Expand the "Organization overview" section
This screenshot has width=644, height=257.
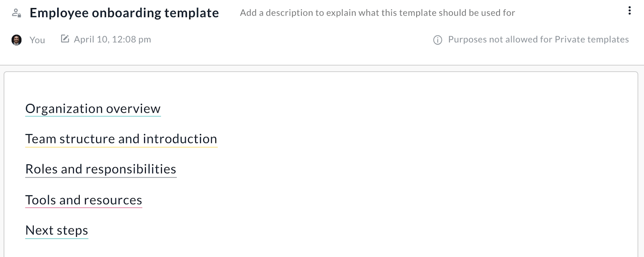tap(93, 108)
